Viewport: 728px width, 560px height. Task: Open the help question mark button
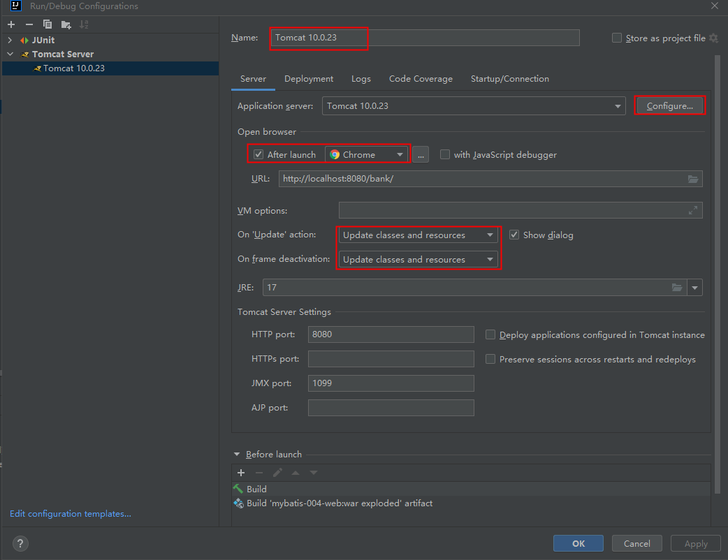[x=20, y=544]
